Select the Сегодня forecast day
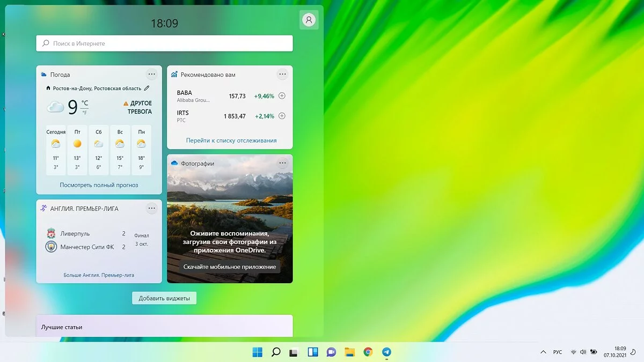Image resolution: width=644 pixels, height=362 pixels. (x=56, y=150)
